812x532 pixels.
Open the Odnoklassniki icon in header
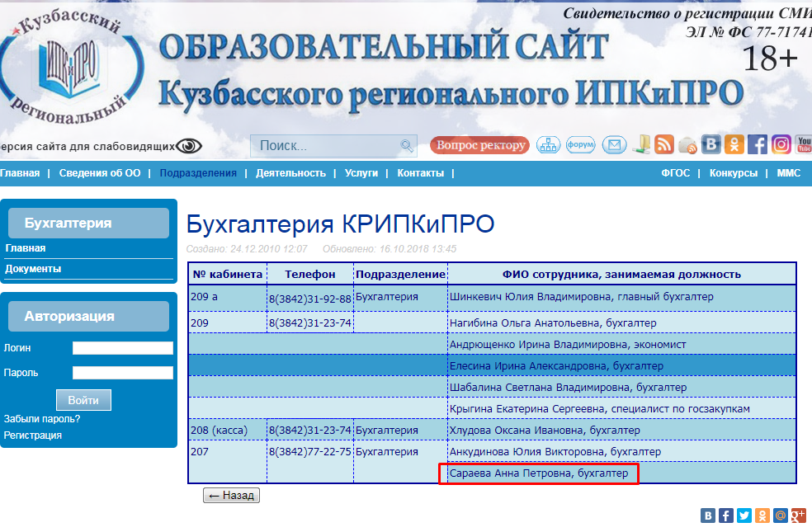(x=734, y=145)
